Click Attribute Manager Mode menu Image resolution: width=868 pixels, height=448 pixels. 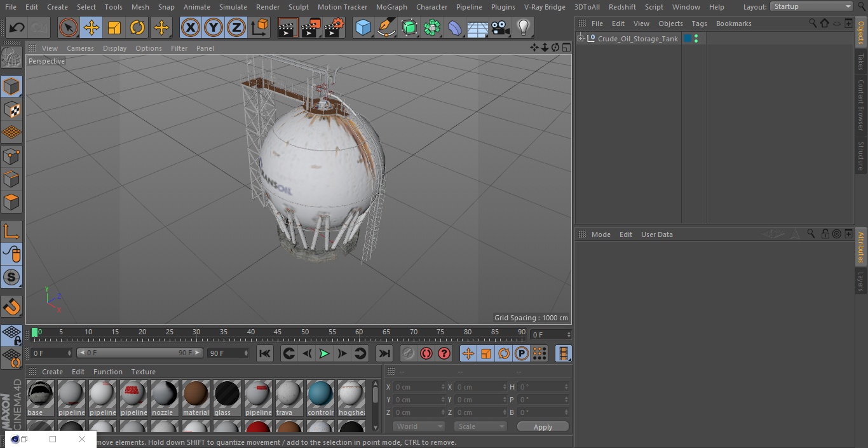(x=600, y=234)
